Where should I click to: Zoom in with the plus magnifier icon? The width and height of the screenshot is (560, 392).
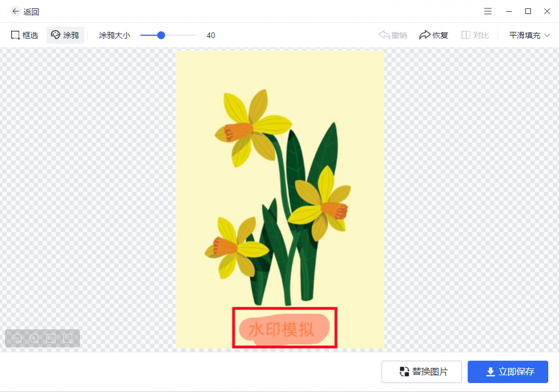34,338
